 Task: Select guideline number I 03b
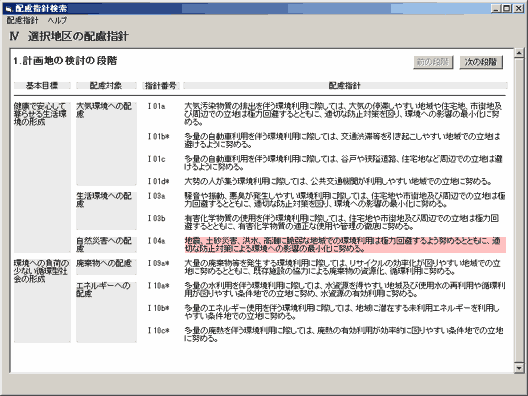[157, 219]
